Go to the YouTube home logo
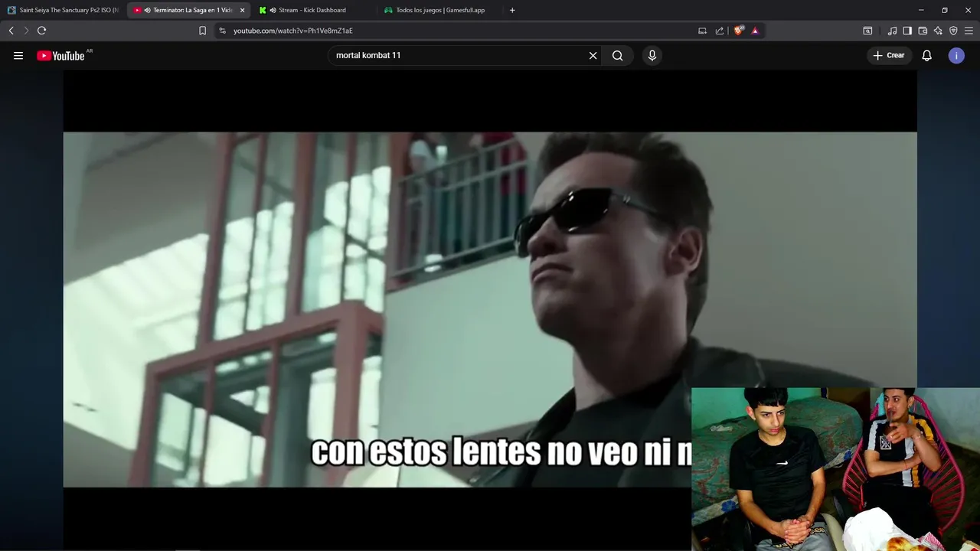980x551 pixels. pyautogui.click(x=60, y=55)
